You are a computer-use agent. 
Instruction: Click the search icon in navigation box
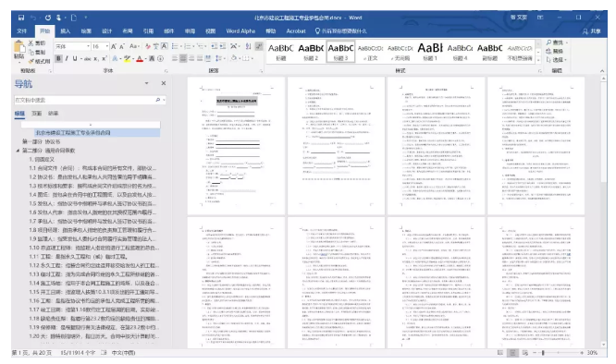pyautogui.click(x=158, y=100)
